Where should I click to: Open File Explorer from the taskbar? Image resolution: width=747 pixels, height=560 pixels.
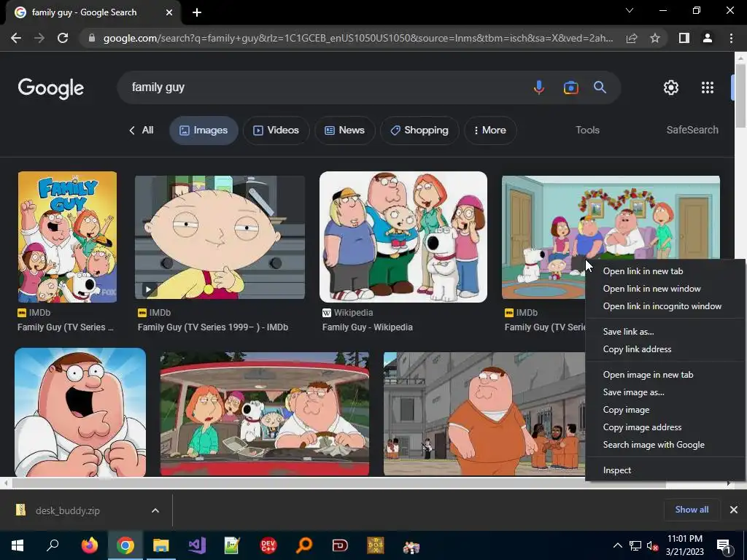point(161,545)
